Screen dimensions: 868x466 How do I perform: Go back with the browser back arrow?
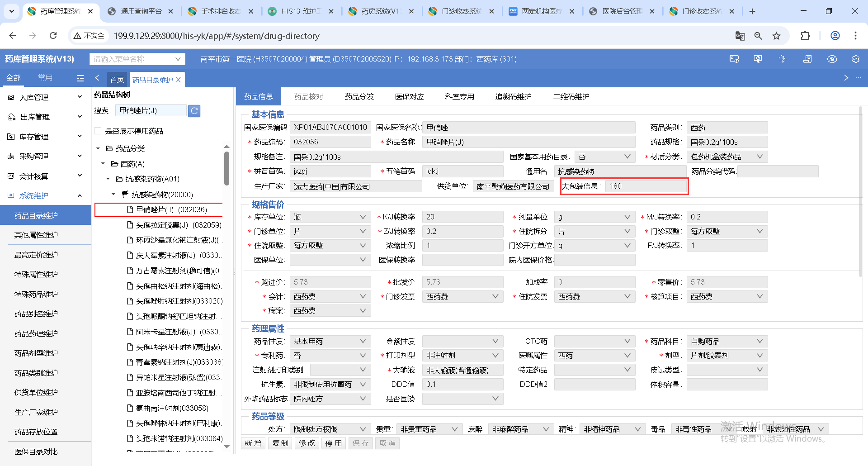[x=13, y=36]
